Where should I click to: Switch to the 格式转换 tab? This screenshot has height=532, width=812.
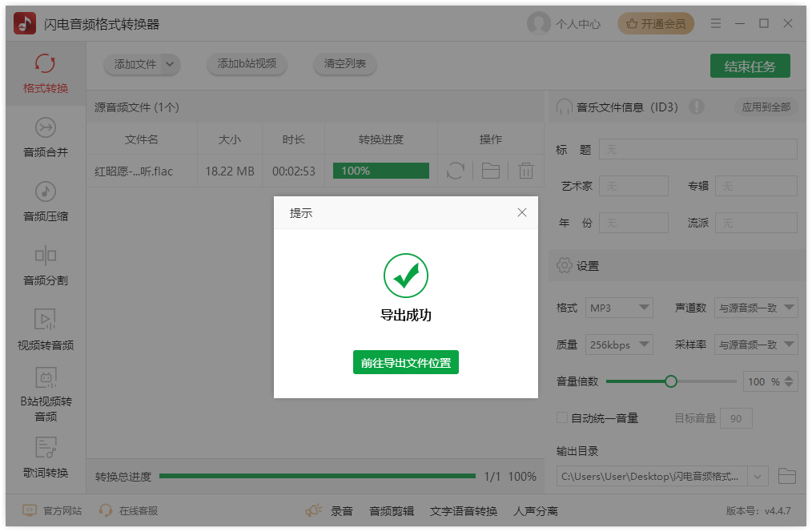(x=46, y=74)
